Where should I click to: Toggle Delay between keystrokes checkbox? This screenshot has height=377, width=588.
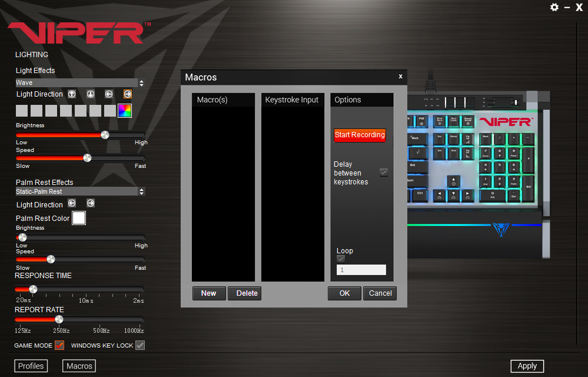point(384,172)
